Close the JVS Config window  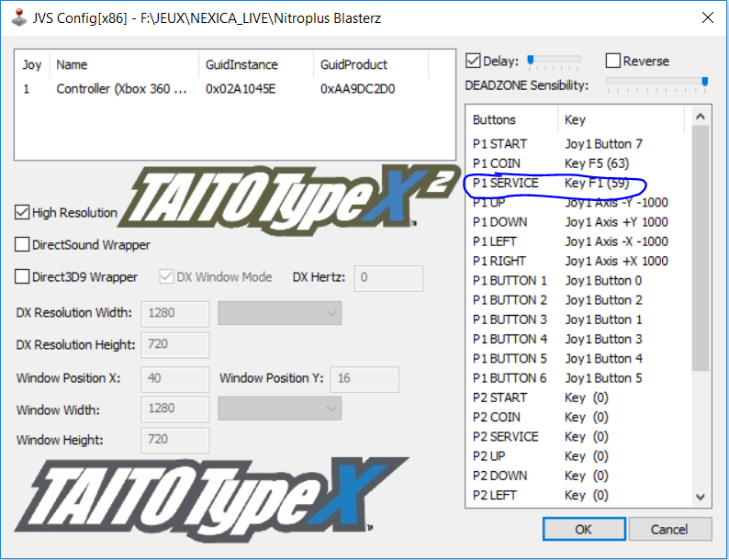point(706,17)
